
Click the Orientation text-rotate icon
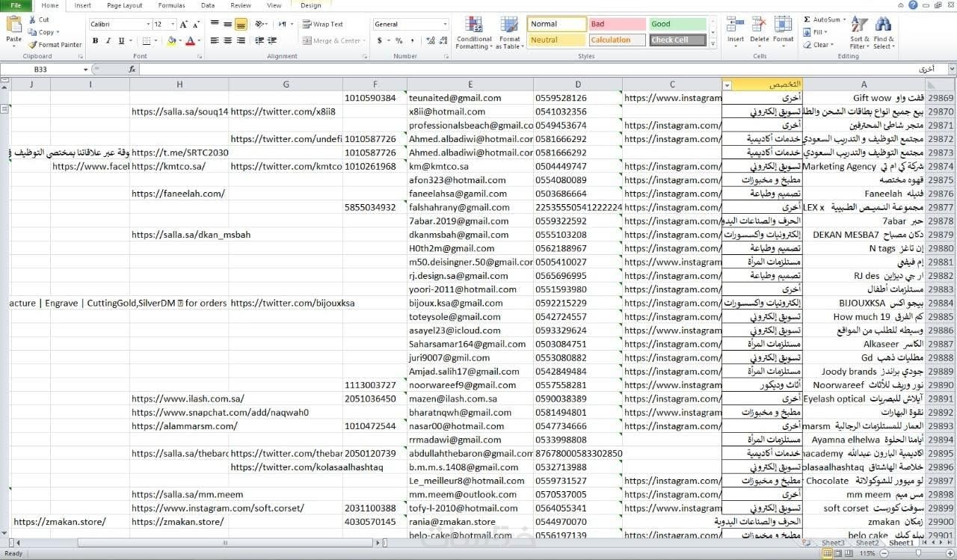pos(259,25)
